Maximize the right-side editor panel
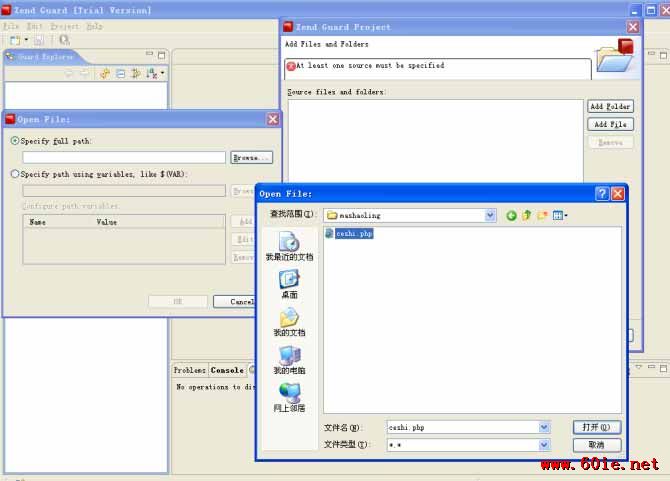670x481 pixels. [x=663, y=55]
